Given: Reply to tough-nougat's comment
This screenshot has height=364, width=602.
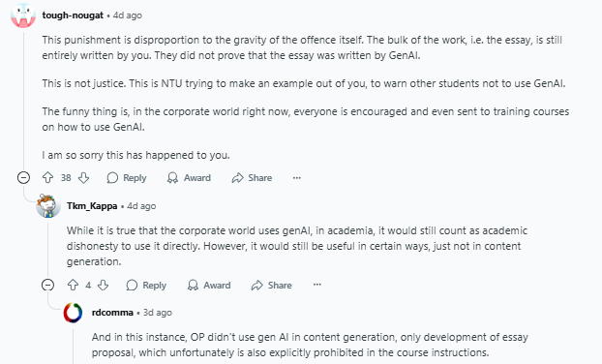Looking at the screenshot, I should (127, 178).
